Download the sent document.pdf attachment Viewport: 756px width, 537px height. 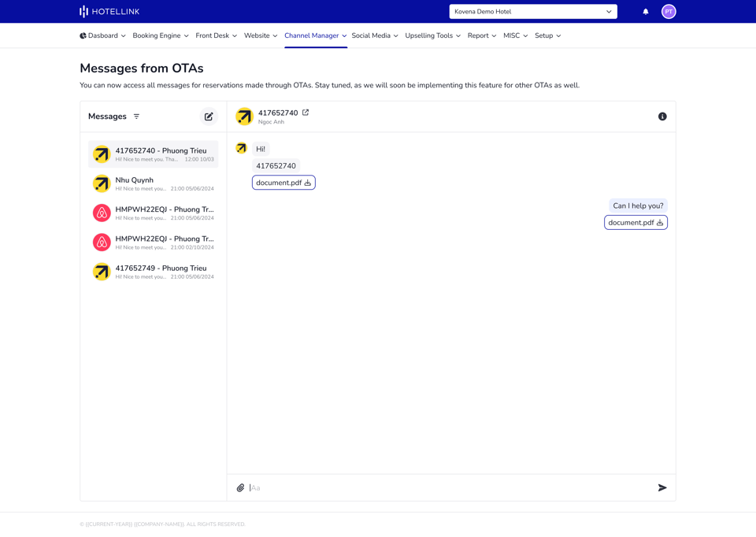tap(636, 223)
